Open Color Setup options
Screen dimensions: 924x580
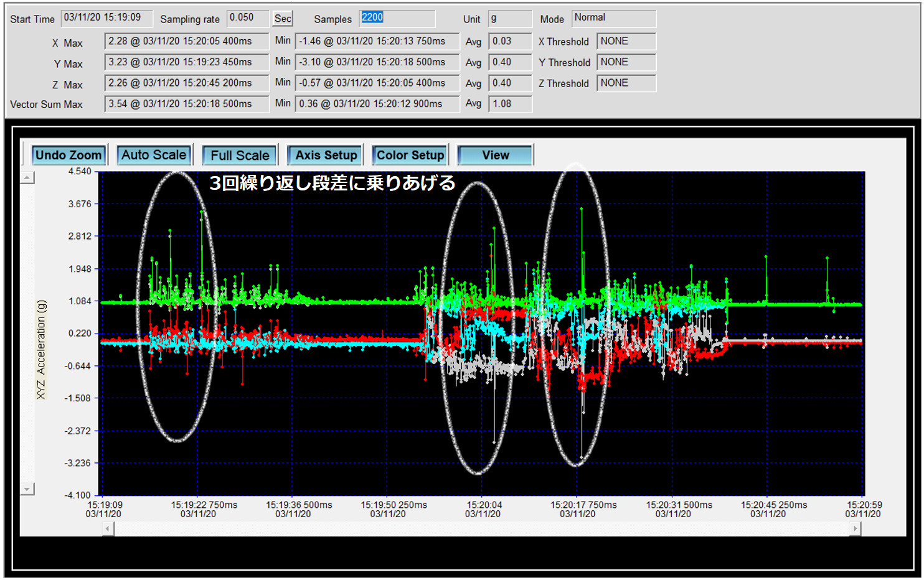410,155
